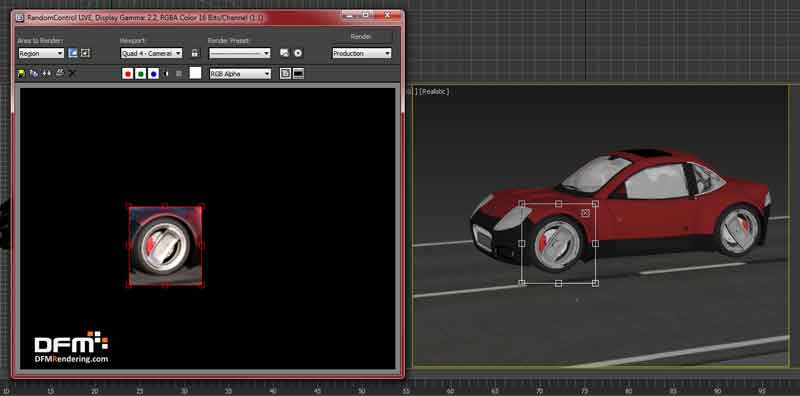Click the Auto Region Selected icon
800x396 pixels.
click(86, 53)
